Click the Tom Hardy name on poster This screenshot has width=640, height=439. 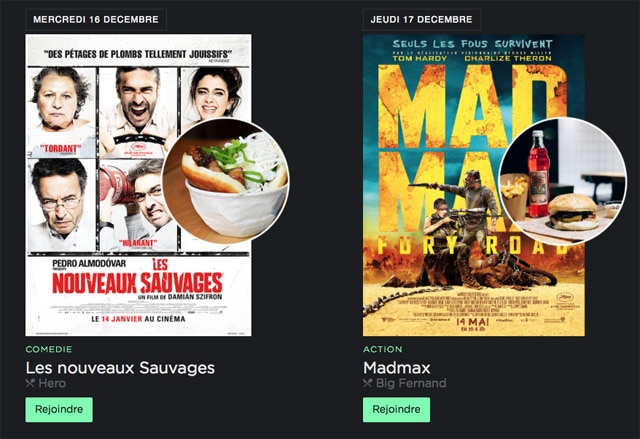pos(420,58)
